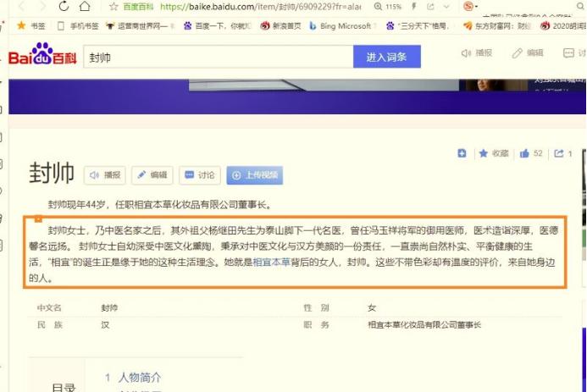Open 手机书签 bookmark folder
The width and height of the screenshot is (587, 392).
78,25
